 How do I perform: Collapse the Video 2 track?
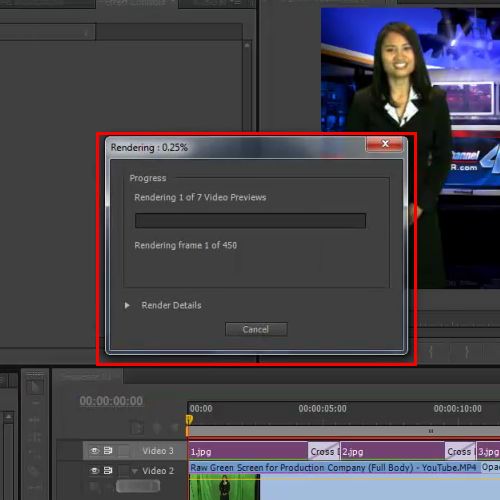coord(135,471)
